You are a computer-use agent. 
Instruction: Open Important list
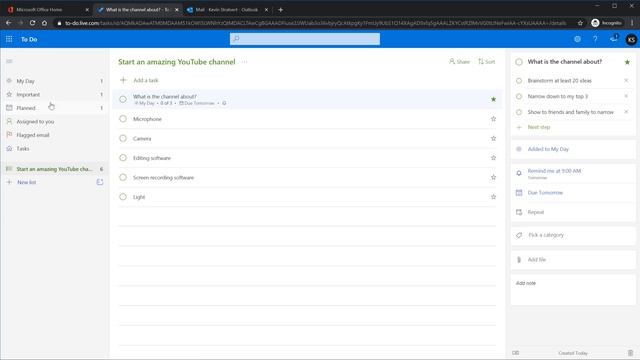(55, 94)
